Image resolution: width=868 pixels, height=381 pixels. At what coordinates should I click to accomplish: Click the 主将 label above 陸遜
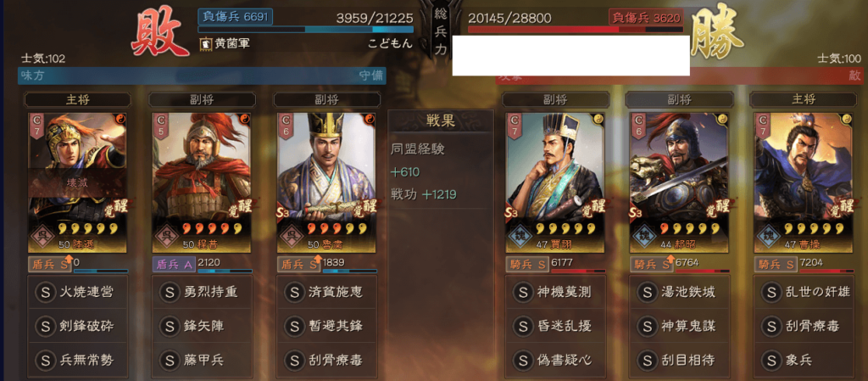pyautogui.click(x=77, y=99)
